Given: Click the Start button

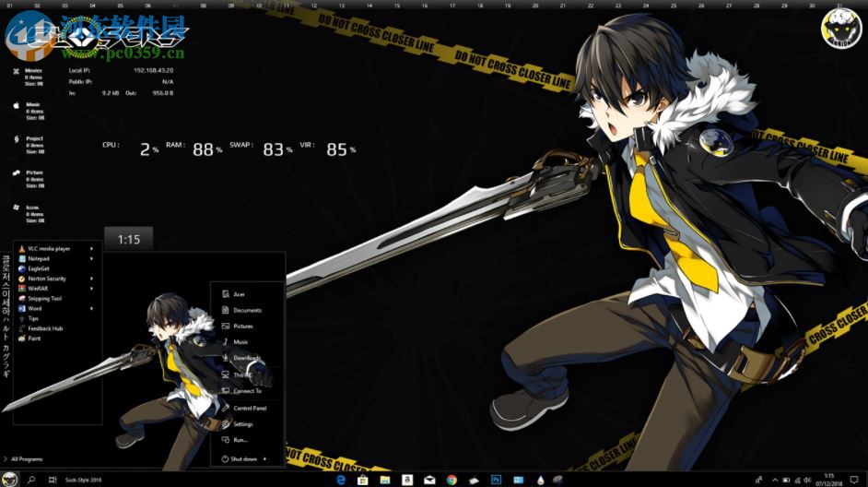Looking at the screenshot, I should (x=9, y=480).
